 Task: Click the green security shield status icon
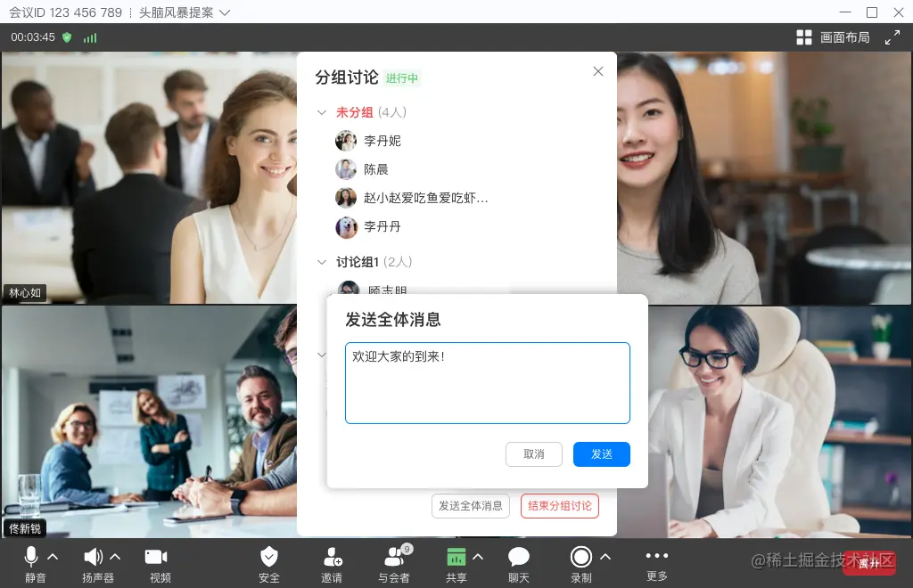(x=67, y=37)
